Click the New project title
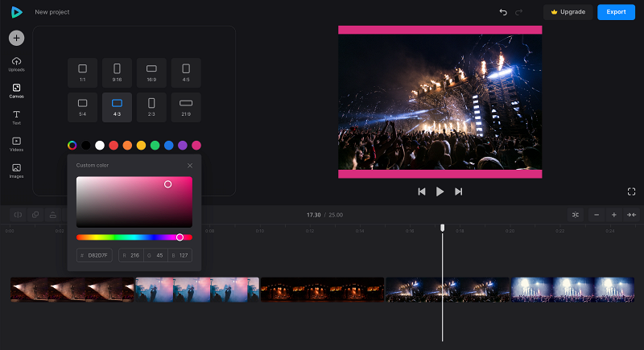The image size is (644, 350). tap(52, 12)
